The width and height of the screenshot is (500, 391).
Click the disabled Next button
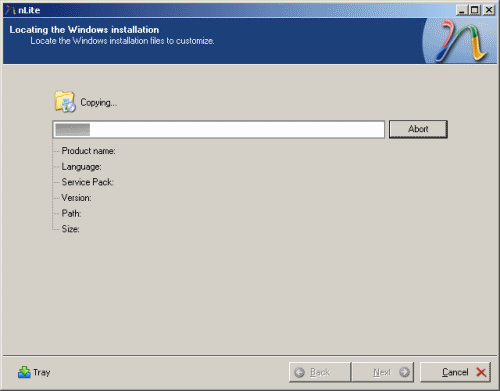click(x=382, y=372)
